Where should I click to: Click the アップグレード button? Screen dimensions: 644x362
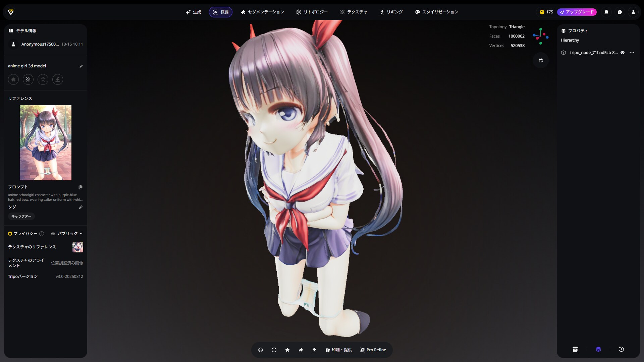(577, 12)
